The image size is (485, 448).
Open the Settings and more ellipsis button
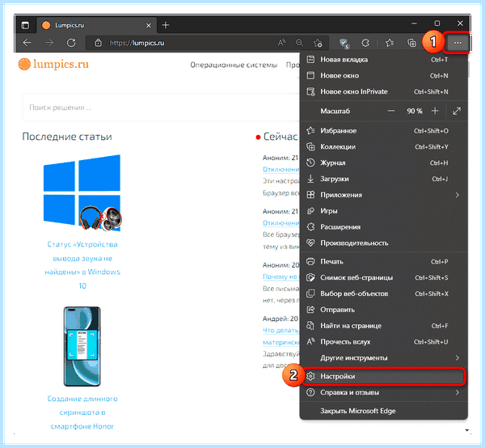coord(458,43)
